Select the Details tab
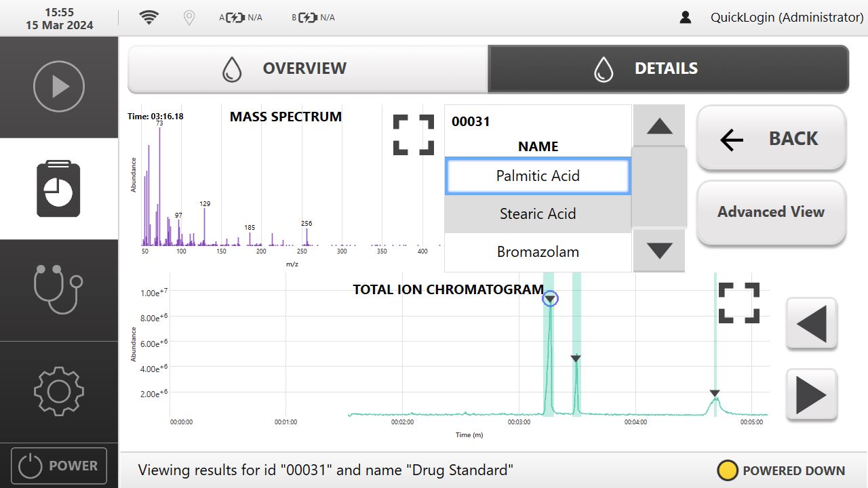This screenshot has height=488, width=868. (x=668, y=68)
